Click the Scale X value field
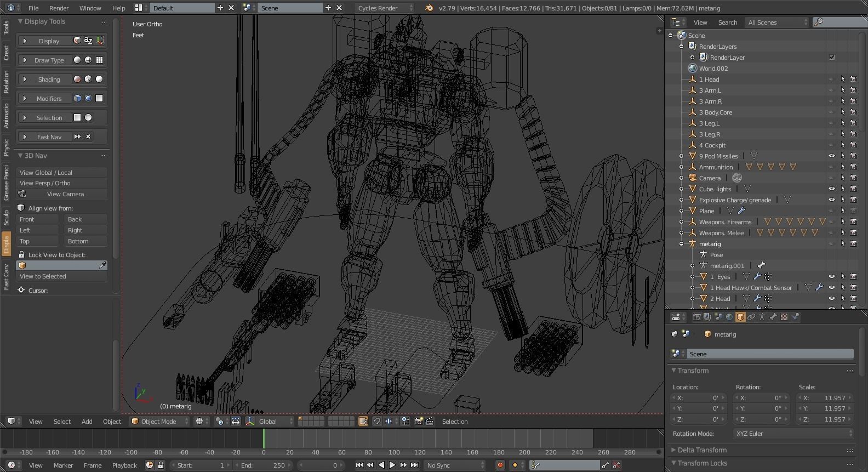This screenshot has height=472, width=868. [x=825, y=397]
